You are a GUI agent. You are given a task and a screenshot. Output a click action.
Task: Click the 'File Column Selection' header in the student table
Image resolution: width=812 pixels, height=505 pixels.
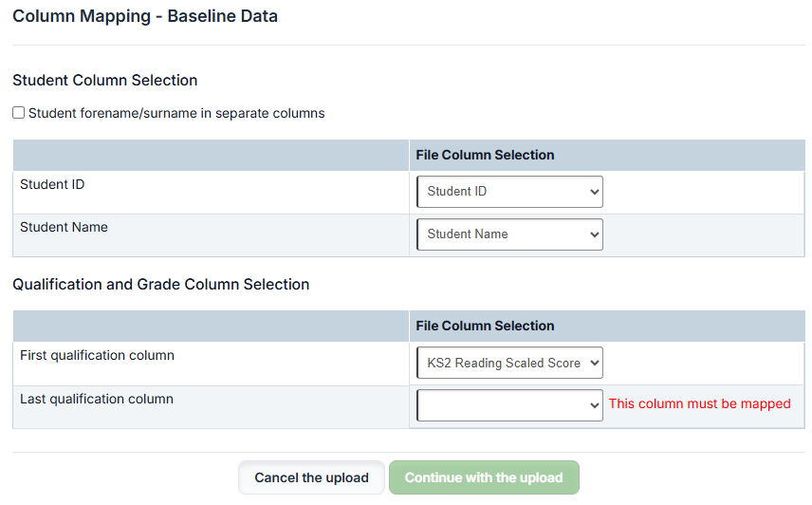coord(486,155)
